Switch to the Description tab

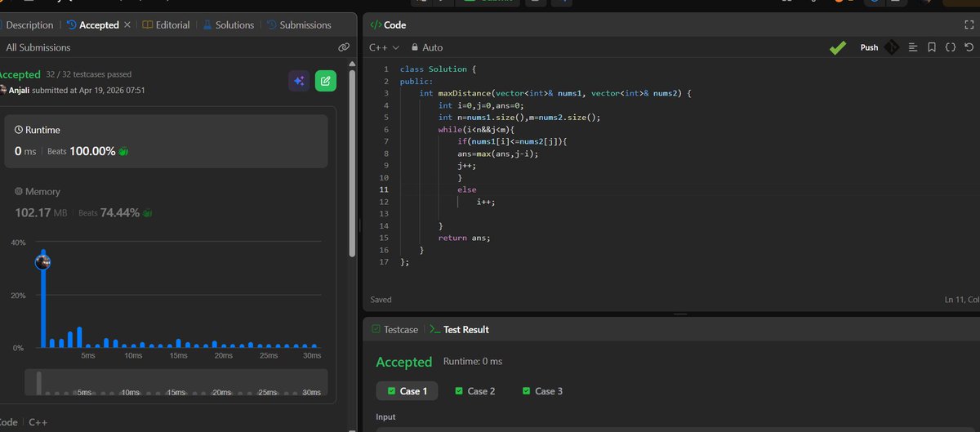tap(28, 25)
